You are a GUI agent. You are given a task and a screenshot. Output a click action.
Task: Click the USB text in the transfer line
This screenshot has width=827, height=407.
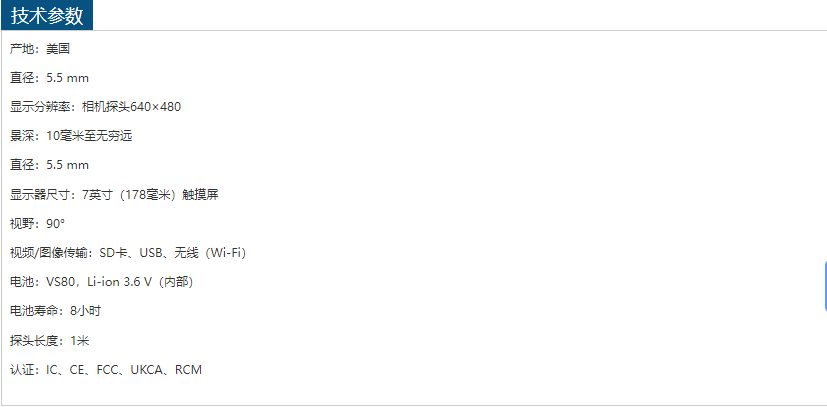(150, 253)
